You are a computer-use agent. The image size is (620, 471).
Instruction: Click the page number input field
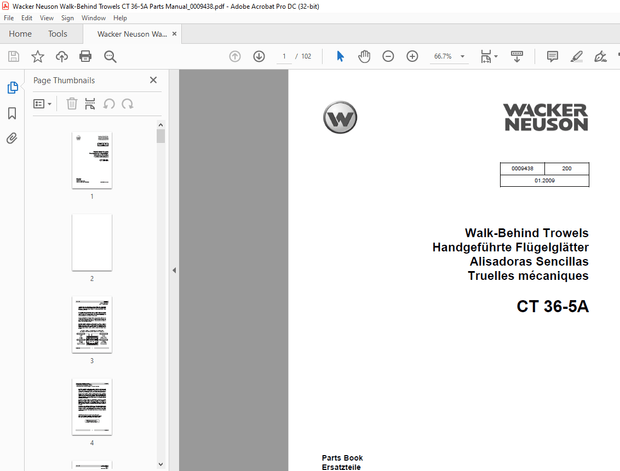(284, 57)
